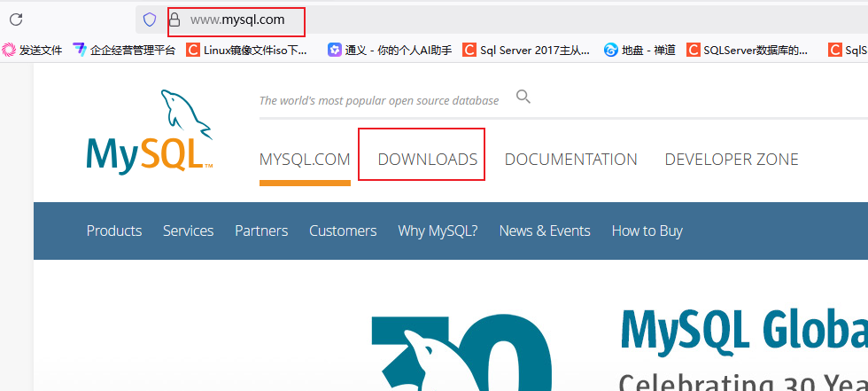This screenshot has width=868, height=391.
Task: Click the pink swirl 发送文件 favicon
Action: 9,51
